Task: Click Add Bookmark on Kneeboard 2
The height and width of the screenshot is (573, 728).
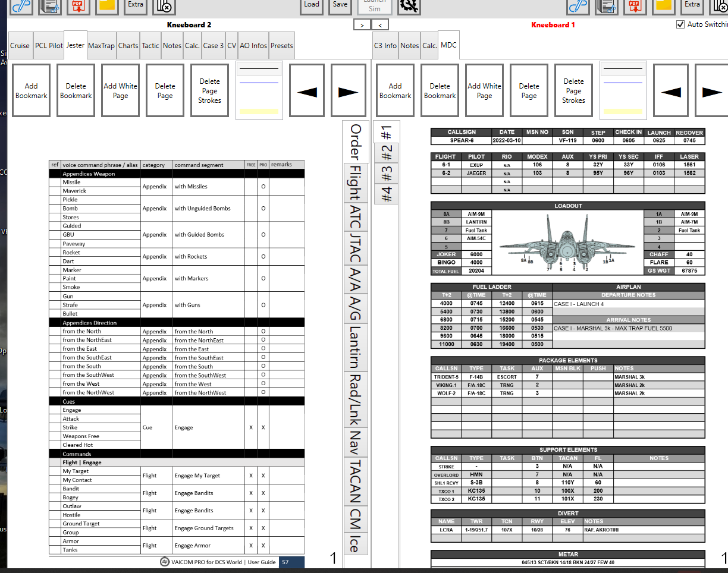Action: click(31, 90)
